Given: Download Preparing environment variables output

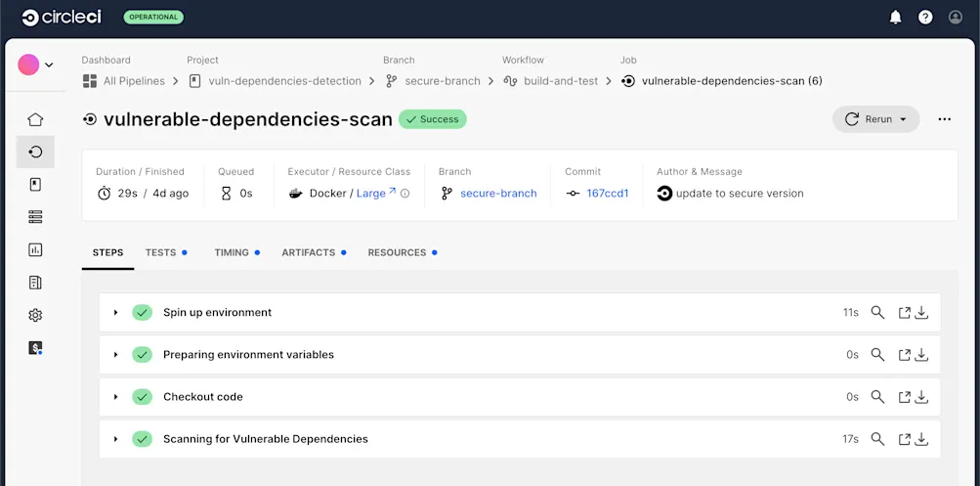Looking at the screenshot, I should point(921,355).
